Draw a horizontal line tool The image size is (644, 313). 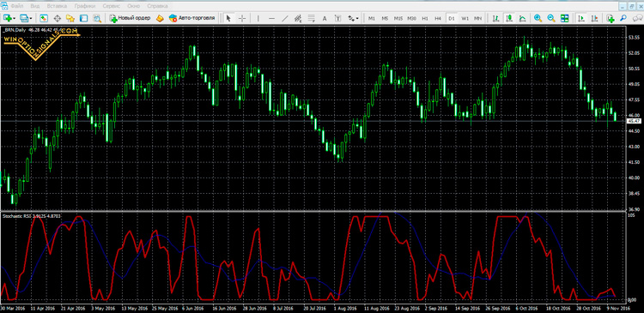(x=271, y=19)
